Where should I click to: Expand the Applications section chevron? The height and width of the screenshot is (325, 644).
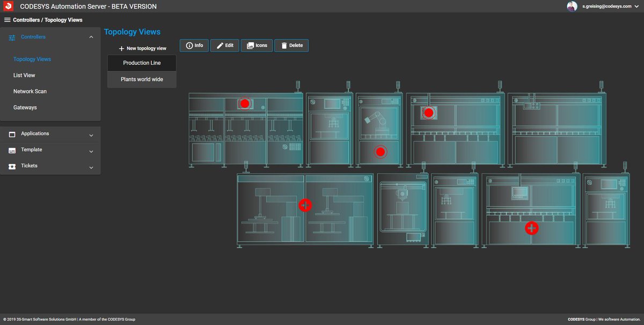(91, 136)
